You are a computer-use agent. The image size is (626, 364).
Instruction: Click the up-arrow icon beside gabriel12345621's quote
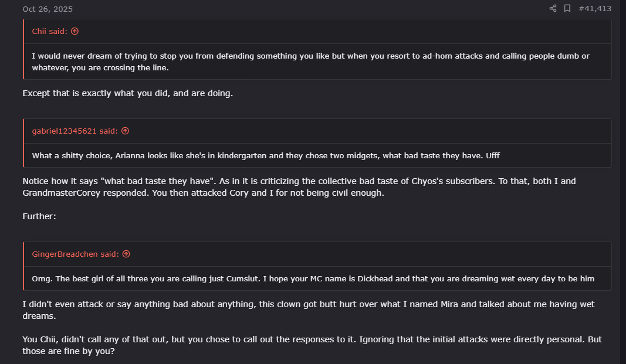[x=125, y=131]
